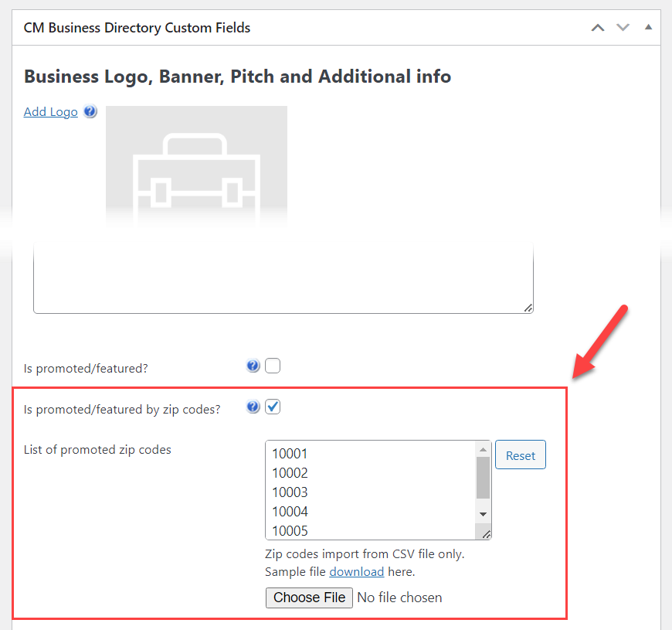Click inside the large empty text area
672x630 pixels.
(x=283, y=278)
